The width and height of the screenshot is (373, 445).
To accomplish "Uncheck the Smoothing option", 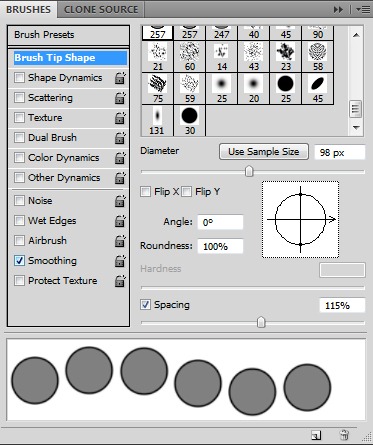I will coord(19,261).
